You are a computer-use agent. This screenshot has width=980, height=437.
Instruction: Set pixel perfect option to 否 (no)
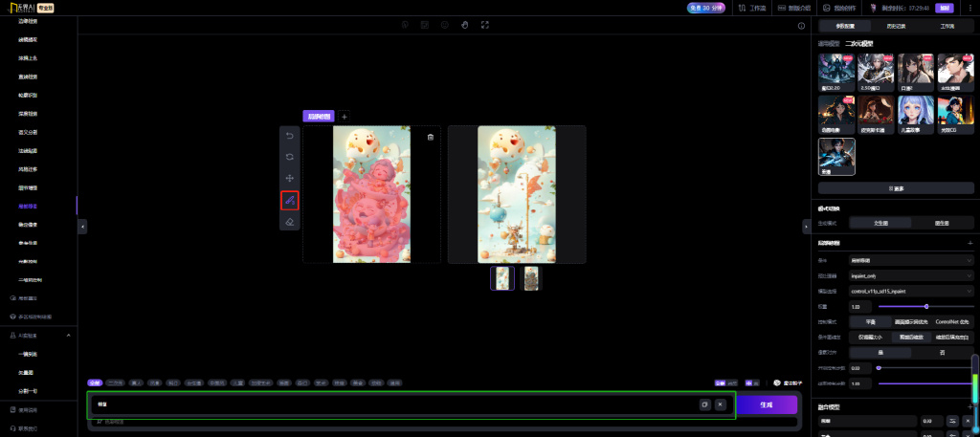point(942,353)
